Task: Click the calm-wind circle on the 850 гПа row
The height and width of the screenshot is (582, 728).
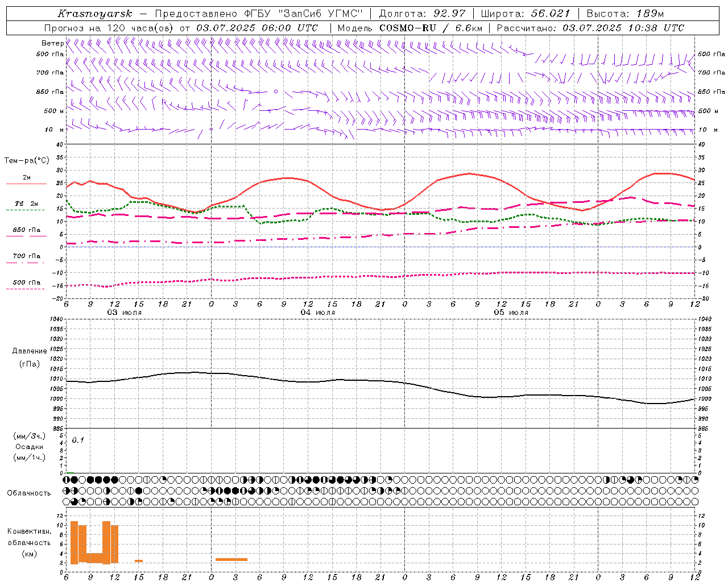Action: [276, 91]
